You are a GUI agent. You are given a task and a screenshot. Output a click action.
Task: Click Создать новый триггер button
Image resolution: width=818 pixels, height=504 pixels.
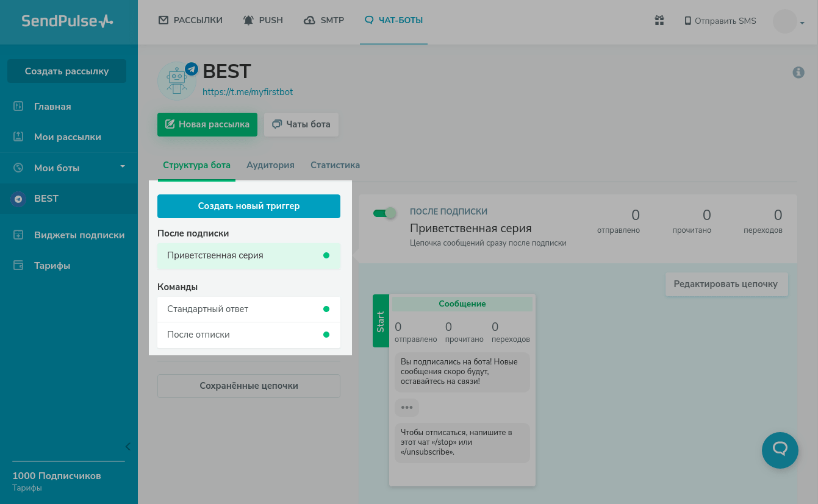(x=249, y=206)
